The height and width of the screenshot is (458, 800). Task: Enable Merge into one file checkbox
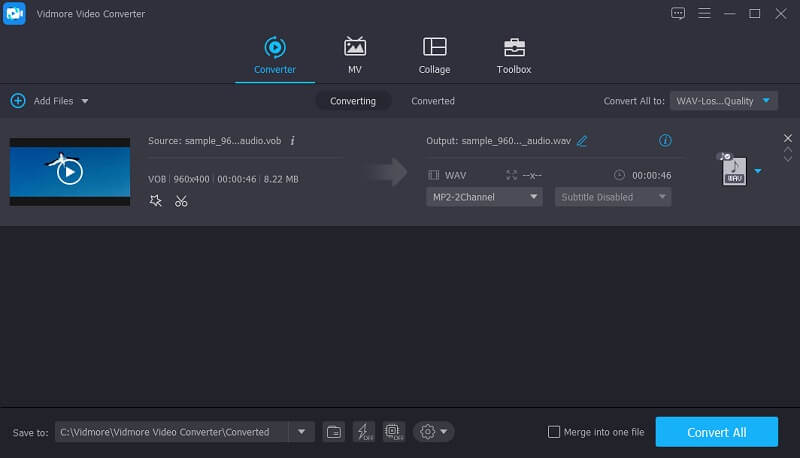click(x=554, y=432)
